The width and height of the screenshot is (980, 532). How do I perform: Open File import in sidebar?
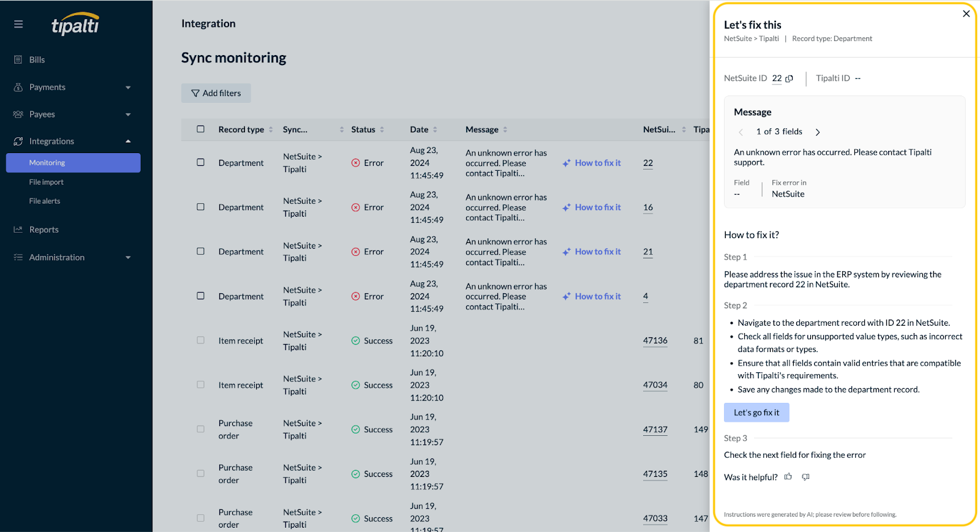[x=47, y=182]
